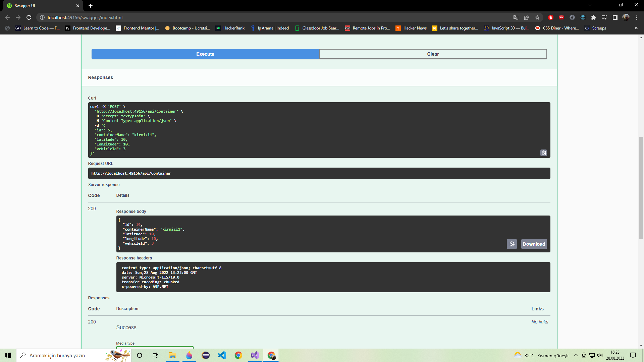Image resolution: width=644 pixels, height=362 pixels.
Task: Translate the page with Google Translate icon
Action: (x=516, y=17)
